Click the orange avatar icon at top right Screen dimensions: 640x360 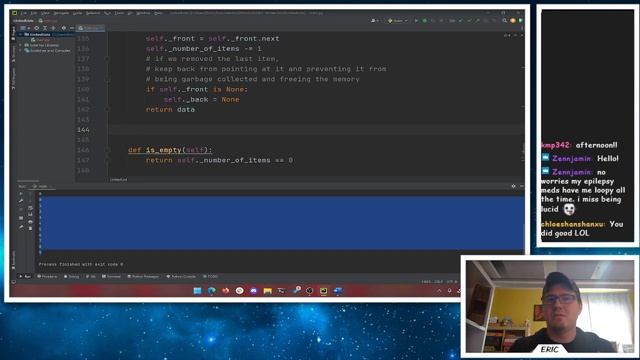pyautogui.click(x=513, y=20)
